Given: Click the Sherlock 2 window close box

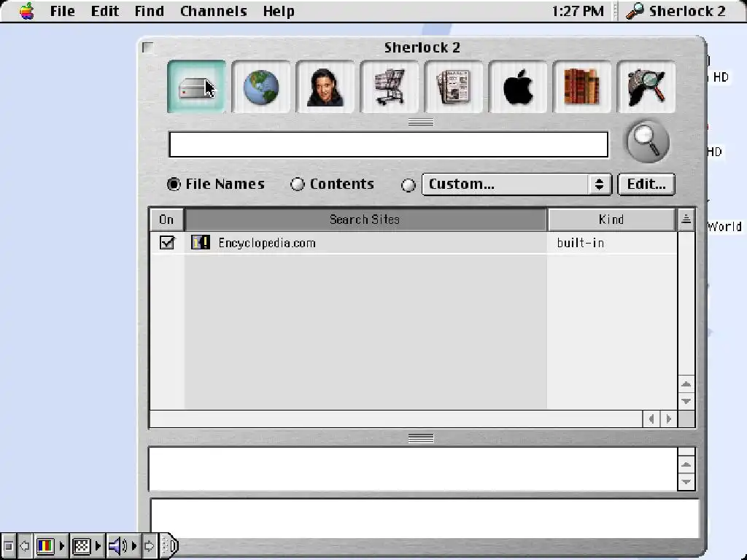Looking at the screenshot, I should pyautogui.click(x=147, y=47).
